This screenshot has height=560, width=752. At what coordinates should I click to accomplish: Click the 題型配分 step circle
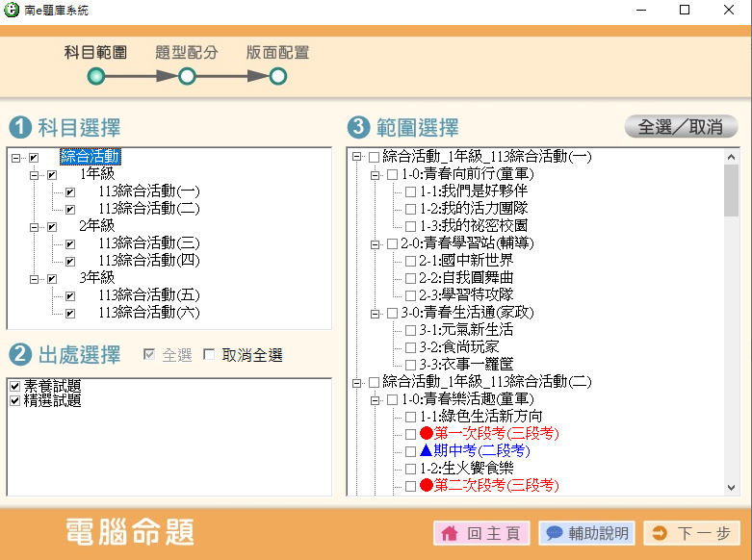[187, 76]
